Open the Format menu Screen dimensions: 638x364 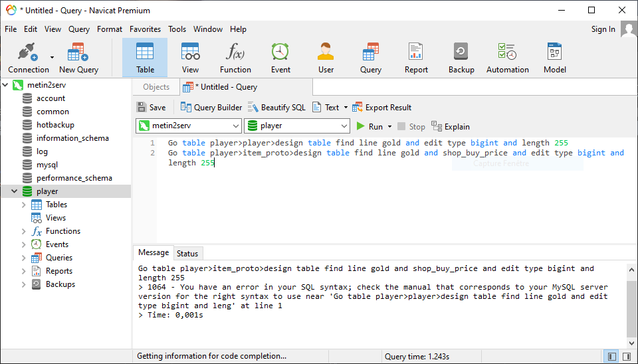(x=110, y=29)
